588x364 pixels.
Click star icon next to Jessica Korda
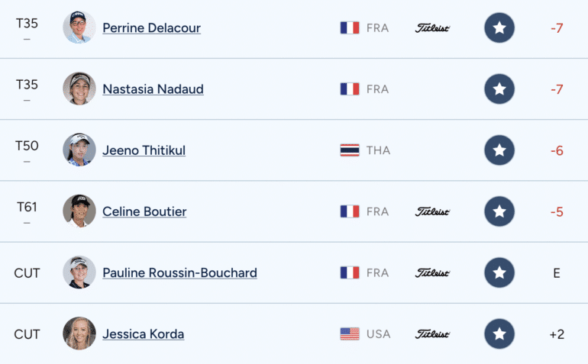499,333
